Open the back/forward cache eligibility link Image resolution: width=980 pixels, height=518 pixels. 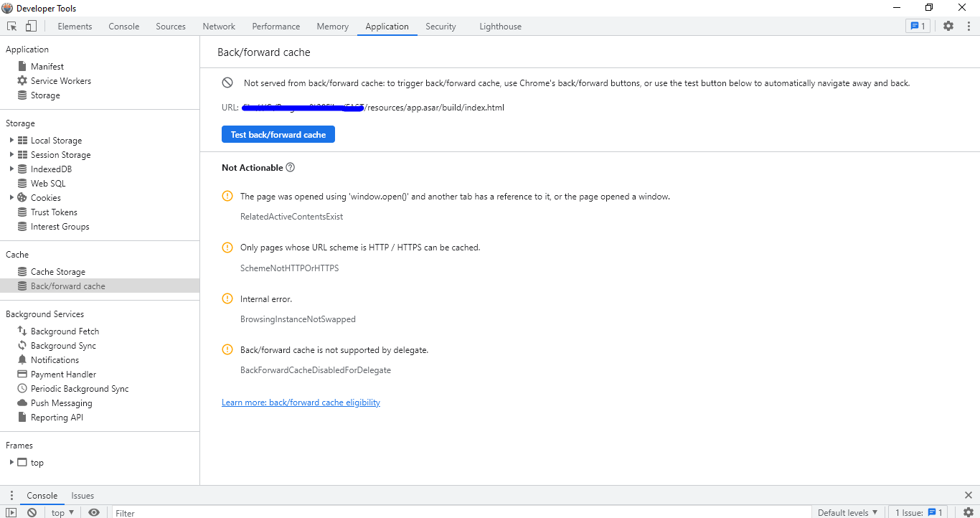coord(301,402)
